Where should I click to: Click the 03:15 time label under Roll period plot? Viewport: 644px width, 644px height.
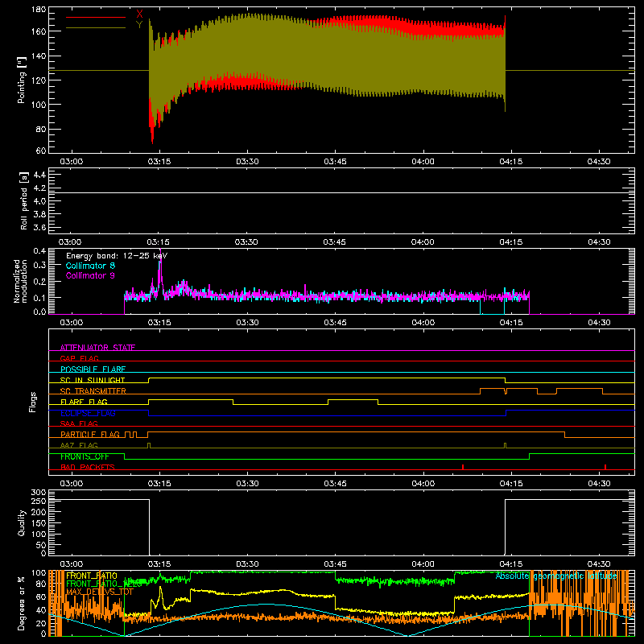coord(158,242)
